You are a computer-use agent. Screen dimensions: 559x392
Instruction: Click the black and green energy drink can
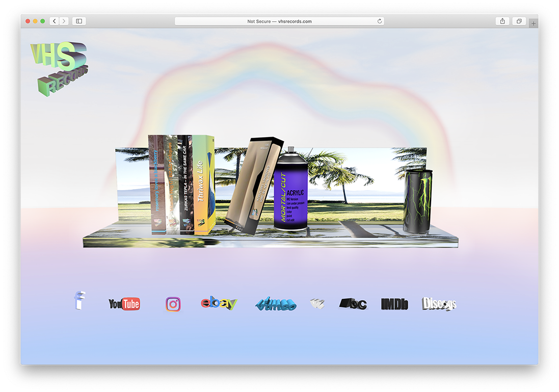coord(418,202)
